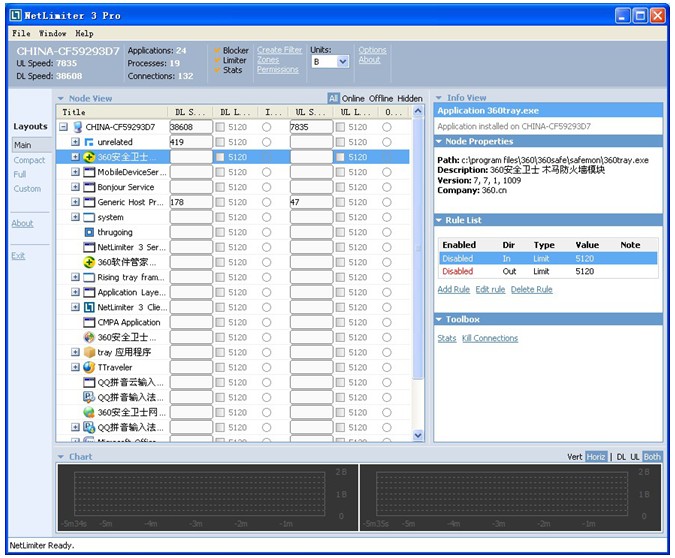
Task: Click the TTraveler browser icon
Action: [x=89, y=367]
